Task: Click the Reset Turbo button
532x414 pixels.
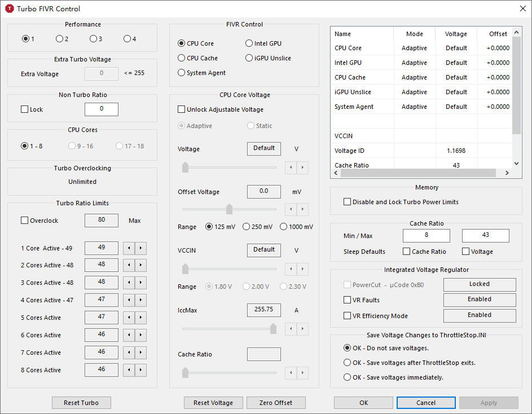Action: [x=81, y=403]
